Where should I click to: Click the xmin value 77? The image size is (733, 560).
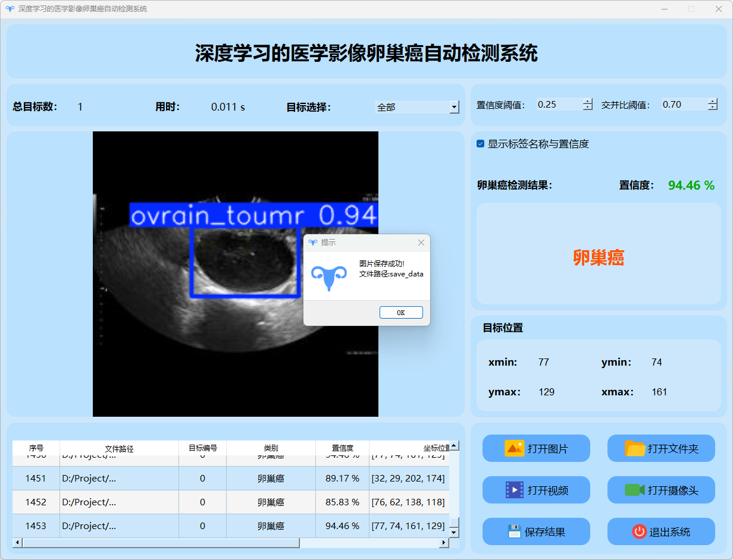[543, 362]
